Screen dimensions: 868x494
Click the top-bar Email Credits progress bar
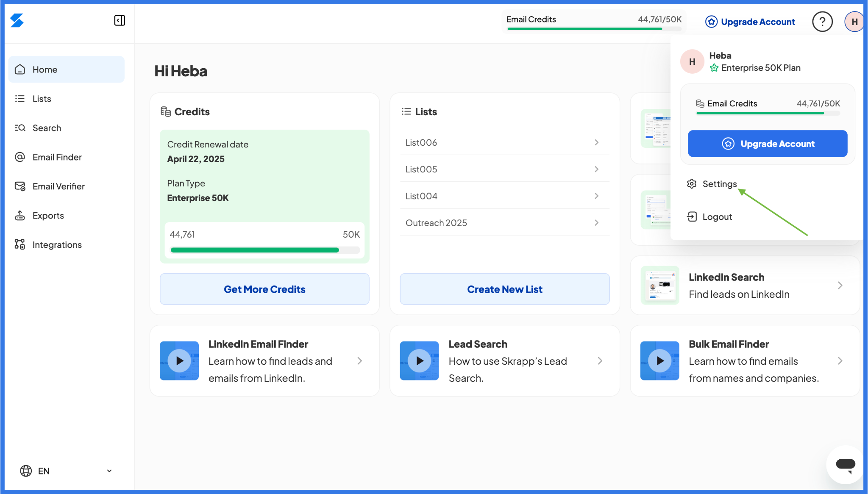click(x=594, y=29)
